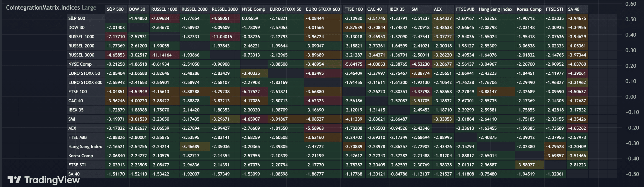644x187 pixels.
Task: Click the SA 40 column header
Action: 574,9
